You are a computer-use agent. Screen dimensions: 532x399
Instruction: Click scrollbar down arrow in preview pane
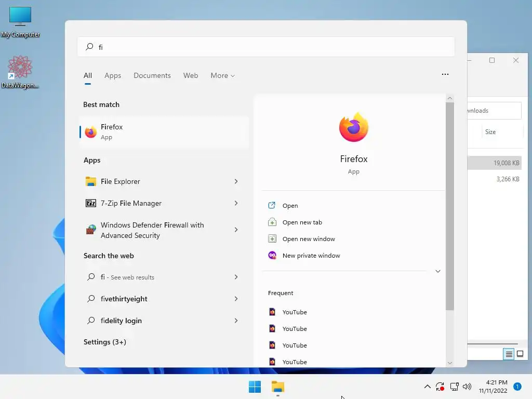(450, 363)
